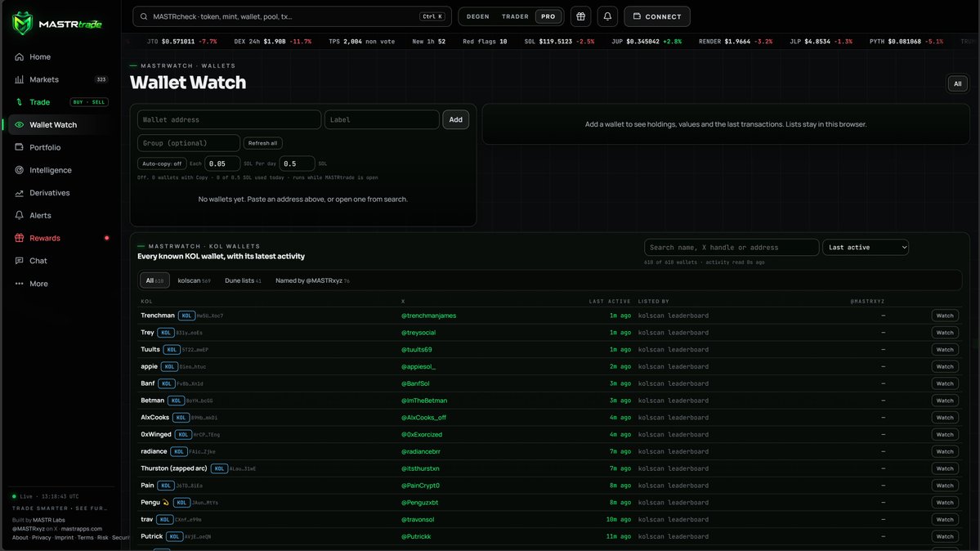Click the LAST ACTIVE column header
Screen dimensions: 980x551
tap(610, 302)
